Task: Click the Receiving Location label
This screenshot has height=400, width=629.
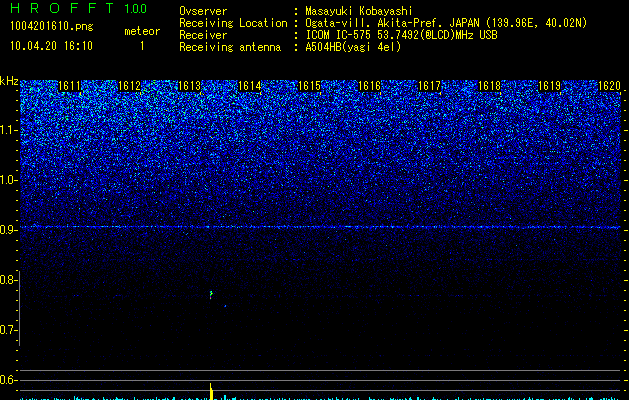Action: 233,23
